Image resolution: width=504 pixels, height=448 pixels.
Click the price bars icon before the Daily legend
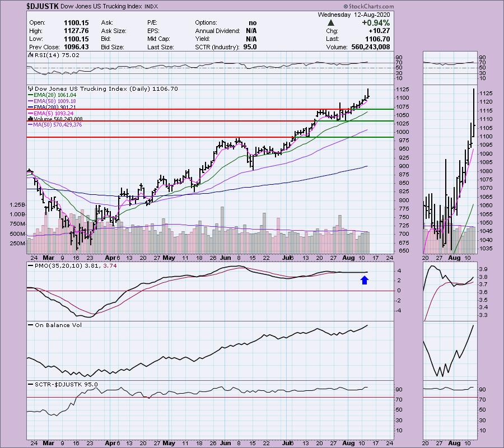click(31, 88)
